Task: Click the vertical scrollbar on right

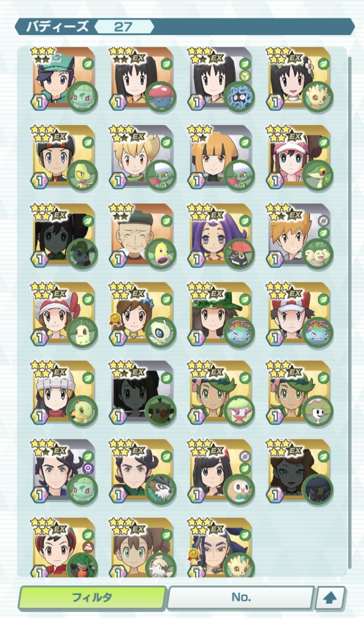Action: point(350,312)
